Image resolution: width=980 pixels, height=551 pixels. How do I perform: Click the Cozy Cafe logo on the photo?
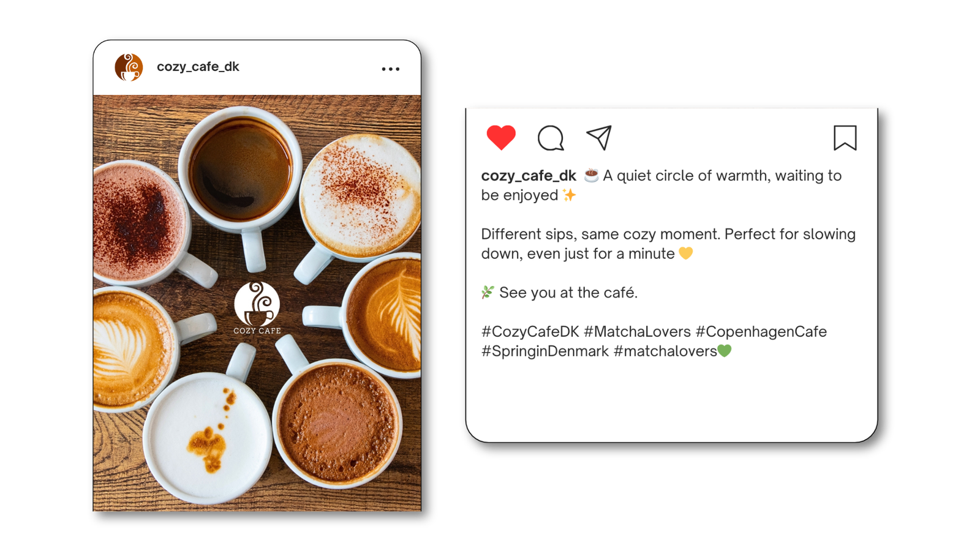tap(257, 308)
